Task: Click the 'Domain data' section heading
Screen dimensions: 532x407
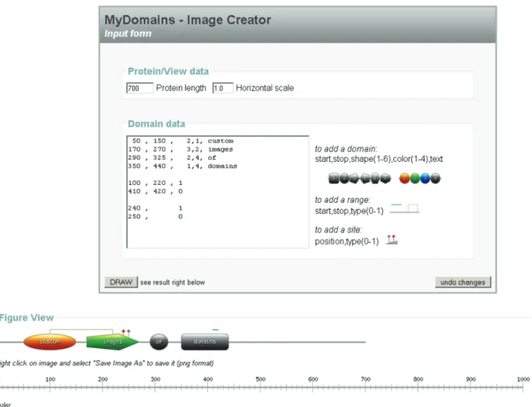Action: 157,124
